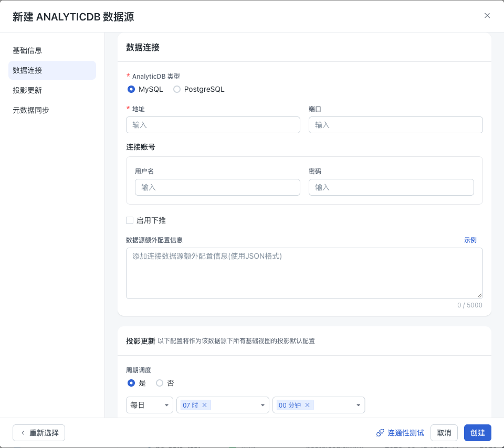Click the 创建 button

tap(477, 433)
